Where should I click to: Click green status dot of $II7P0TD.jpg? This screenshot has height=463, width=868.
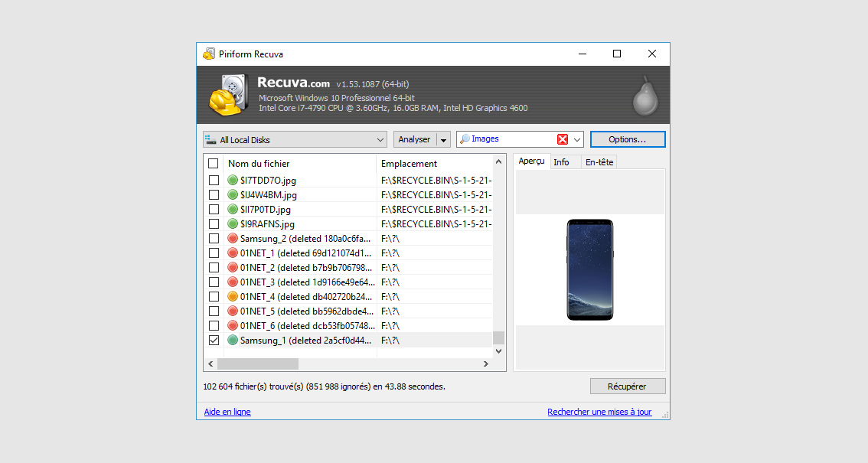pyautogui.click(x=233, y=209)
